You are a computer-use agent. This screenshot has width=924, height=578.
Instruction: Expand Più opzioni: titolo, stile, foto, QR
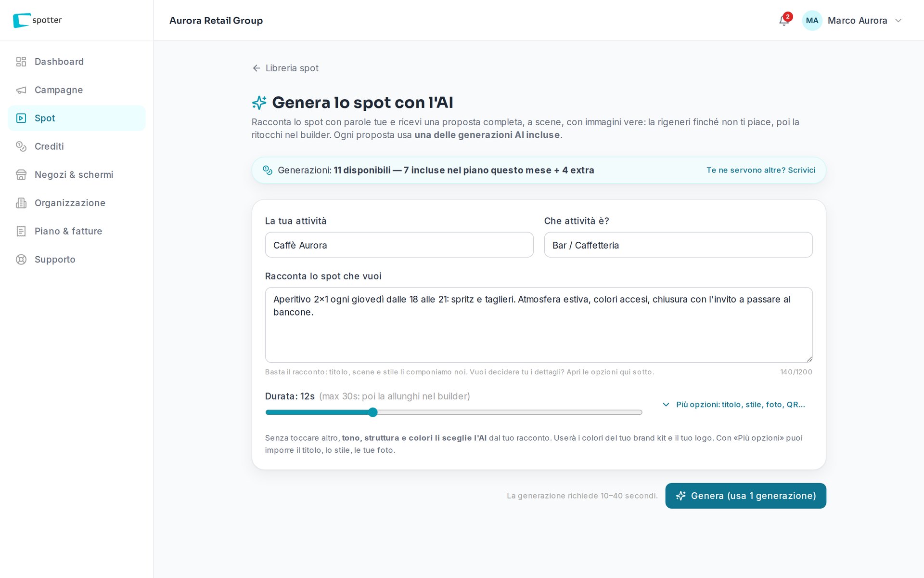click(733, 405)
